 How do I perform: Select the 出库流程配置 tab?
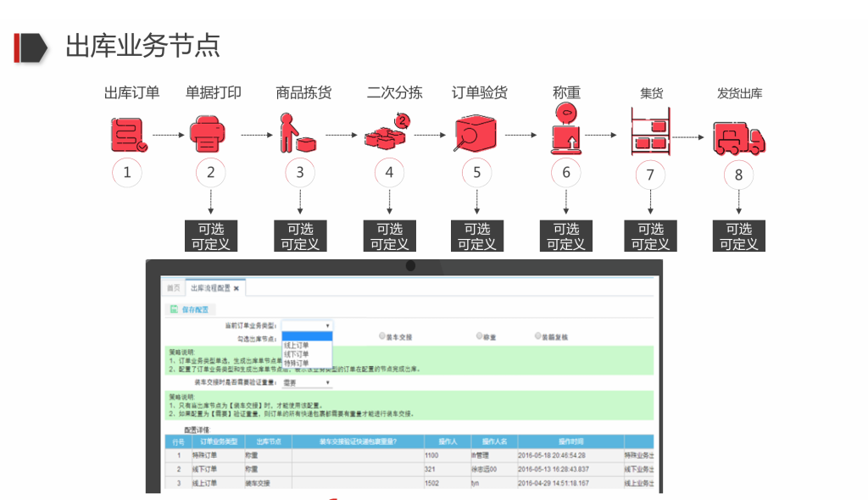click(210, 288)
